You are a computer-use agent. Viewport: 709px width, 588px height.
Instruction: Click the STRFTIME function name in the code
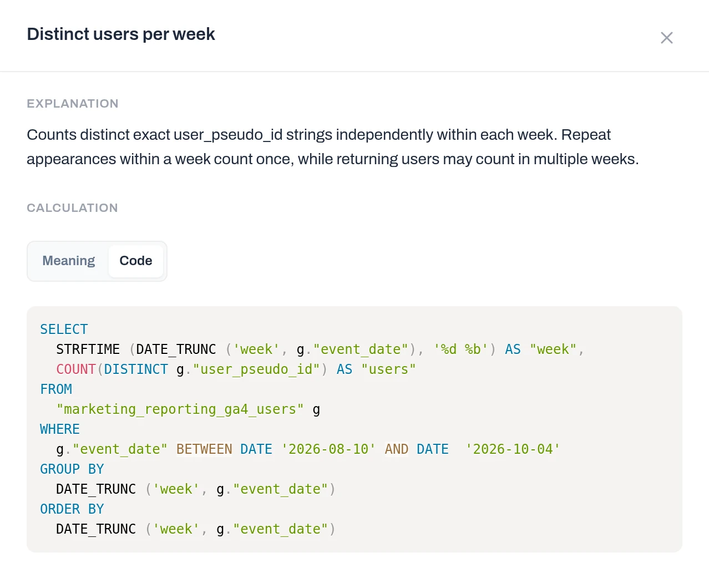88,349
